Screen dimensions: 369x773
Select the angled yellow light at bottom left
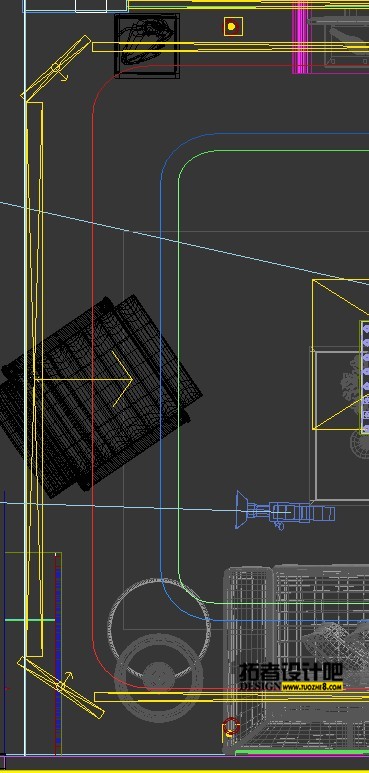pos(61,687)
